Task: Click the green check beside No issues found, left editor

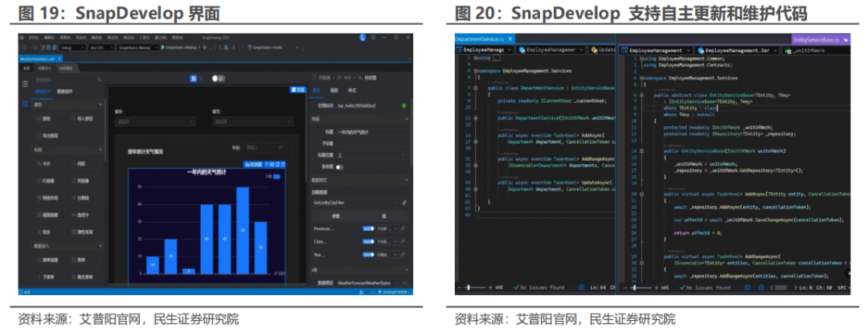Action: (516, 287)
